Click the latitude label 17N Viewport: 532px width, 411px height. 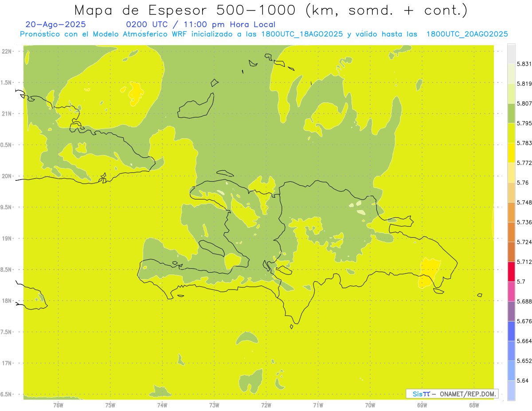8,363
